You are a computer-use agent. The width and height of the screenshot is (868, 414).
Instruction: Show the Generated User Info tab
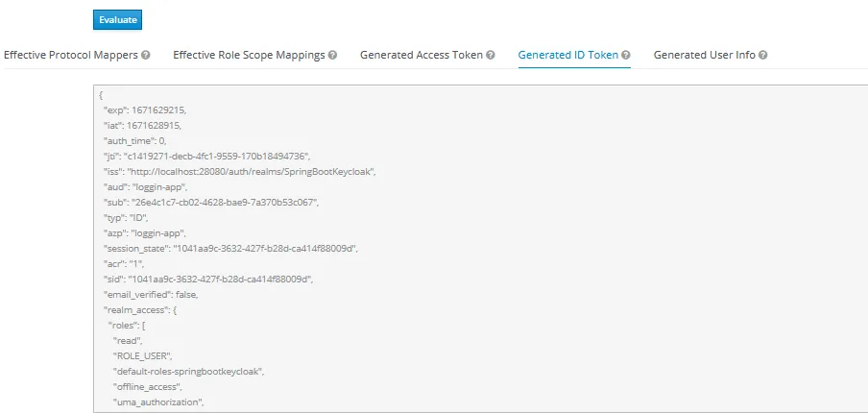pos(704,55)
